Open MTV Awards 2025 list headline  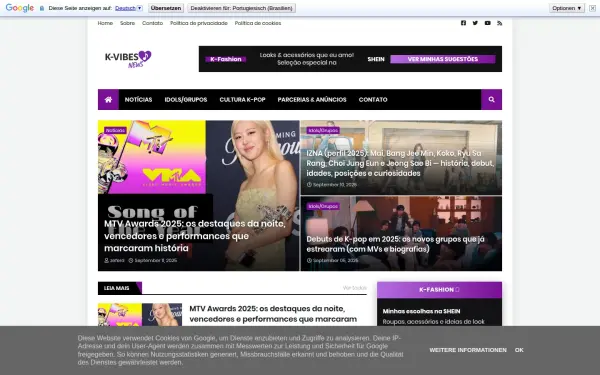(273, 314)
